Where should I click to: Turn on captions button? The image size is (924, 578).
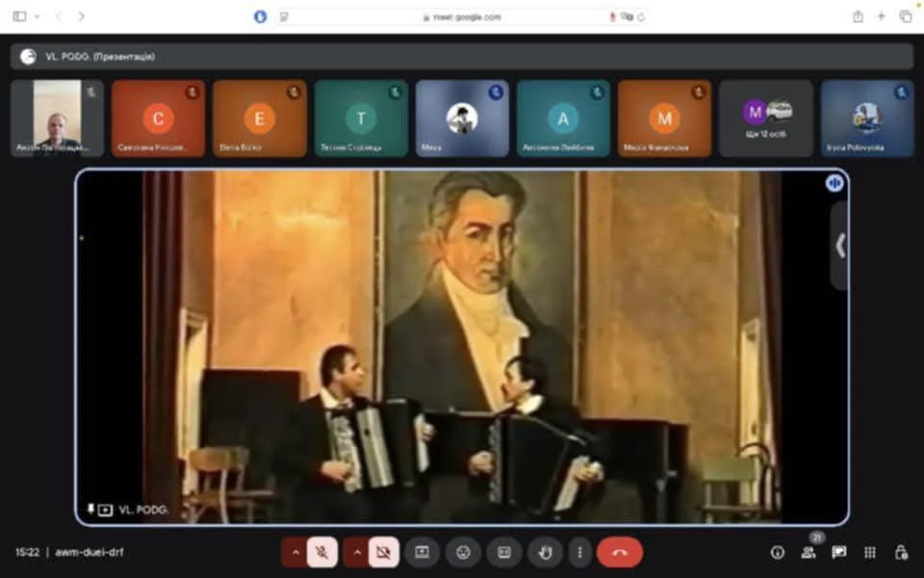[504, 553]
